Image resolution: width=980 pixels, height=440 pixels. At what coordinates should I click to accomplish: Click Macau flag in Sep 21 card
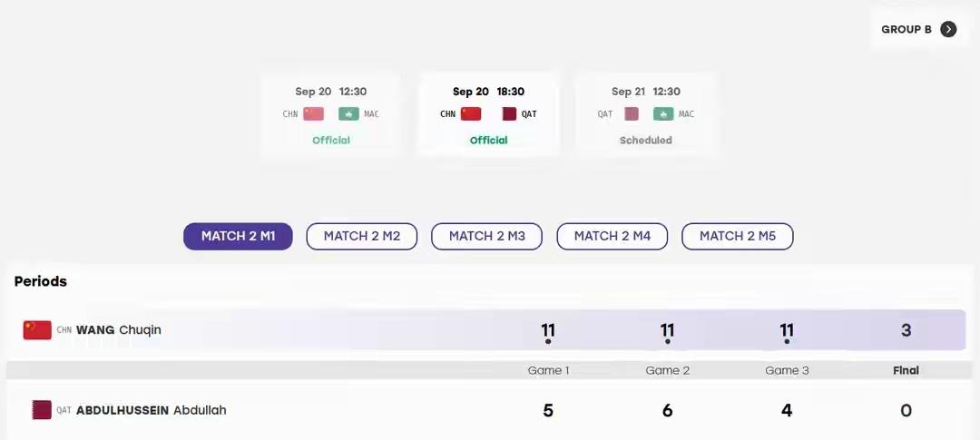[663, 113]
